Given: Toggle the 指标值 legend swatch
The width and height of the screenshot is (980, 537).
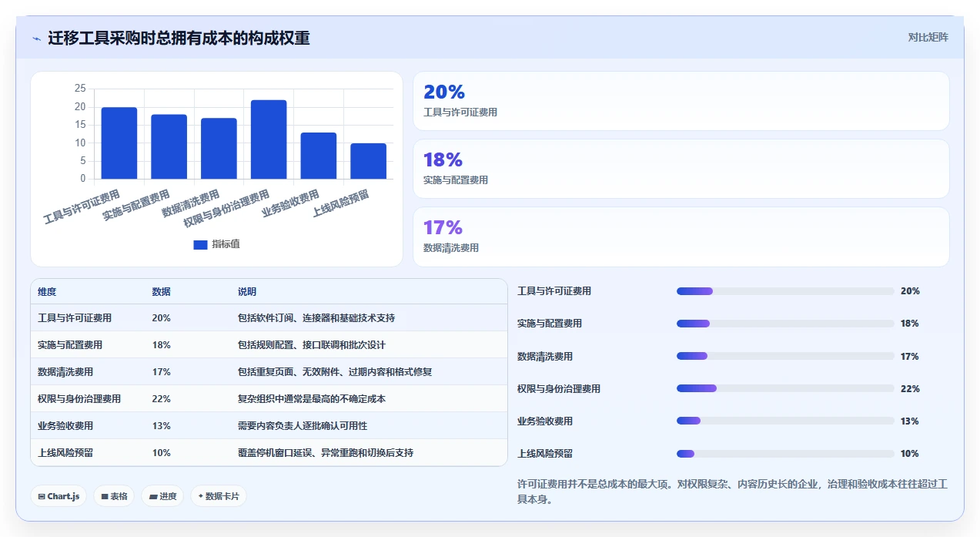Looking at the screenshot, I should tap(200, 244).
